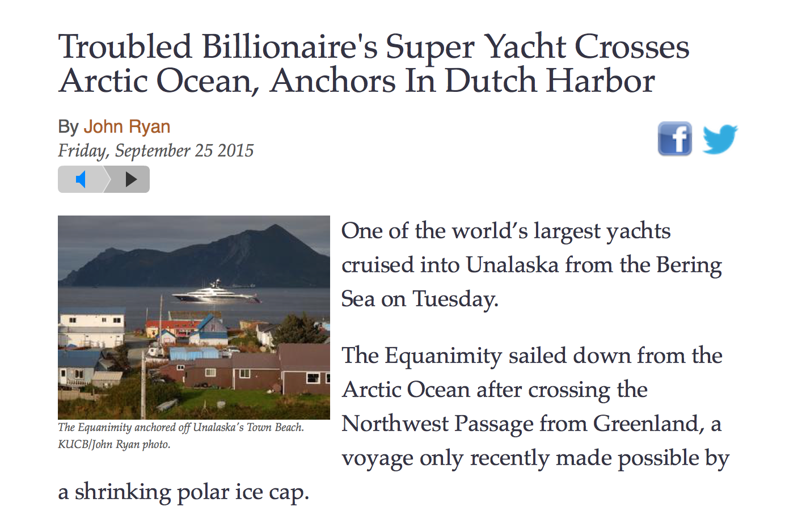
Task: Click the white yacht in the photo
Action: [x=216, y=293]
